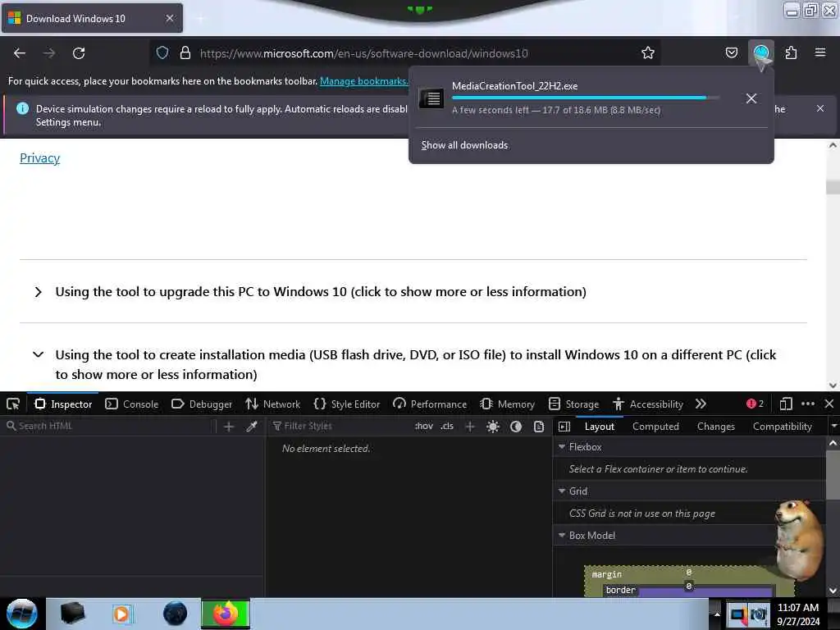
Task: Select the Computed sidebar tab
Action: (655, 427)
